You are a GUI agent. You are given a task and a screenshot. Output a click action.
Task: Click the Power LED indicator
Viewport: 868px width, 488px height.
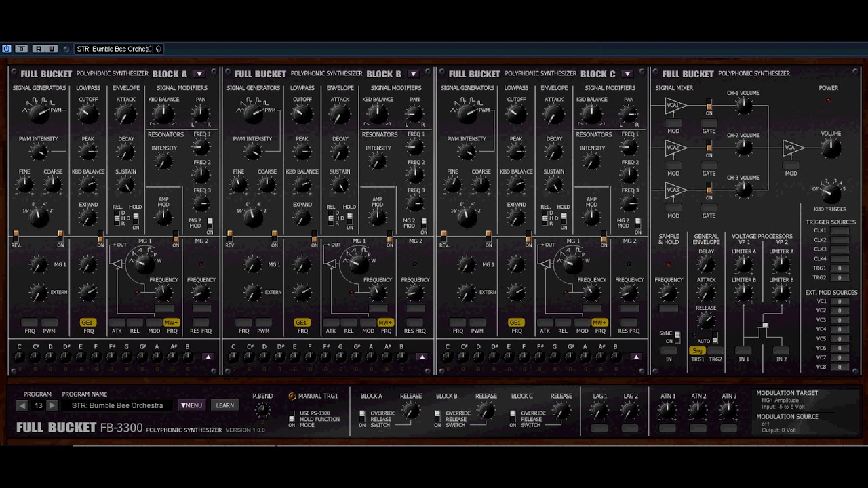(828, 100)
